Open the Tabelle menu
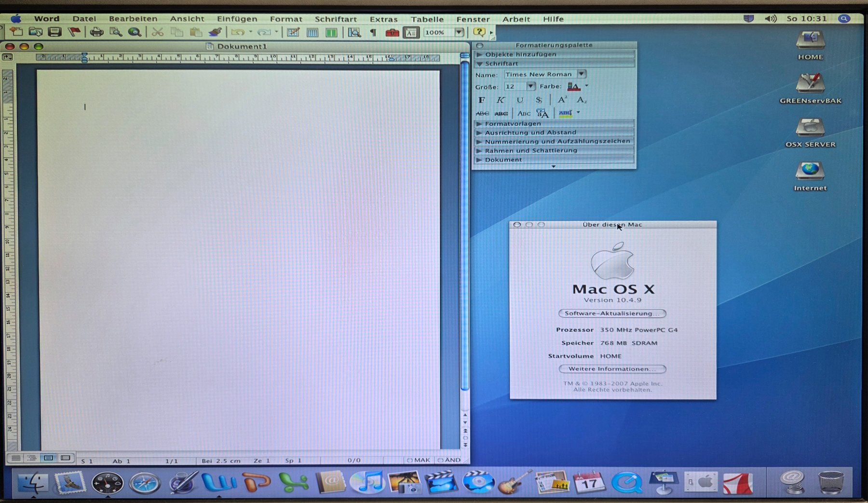868x503 pixels. tap(427, 19)
